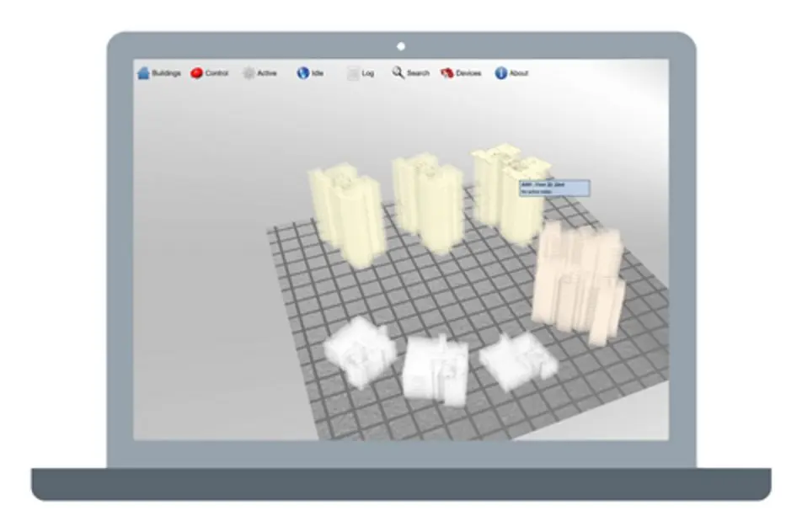Click the blue house Buildings icon
The image size is (802, 532).
[143, 73]
